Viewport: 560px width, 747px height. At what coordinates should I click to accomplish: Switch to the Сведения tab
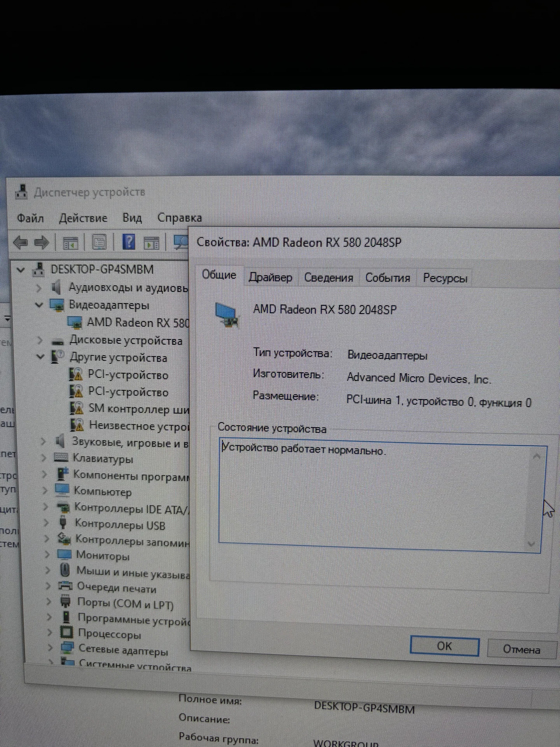(329, 278)
